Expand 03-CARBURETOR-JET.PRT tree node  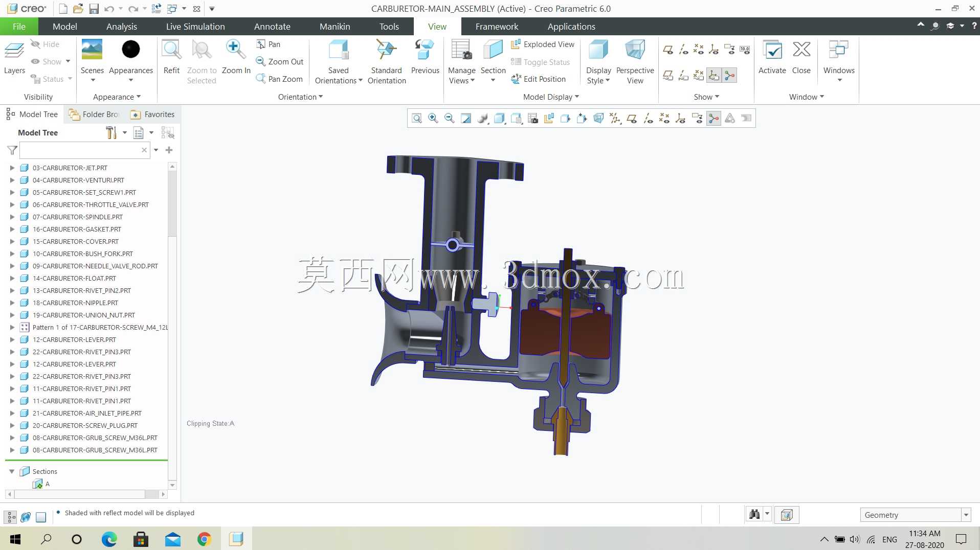(x=12, y=168)
